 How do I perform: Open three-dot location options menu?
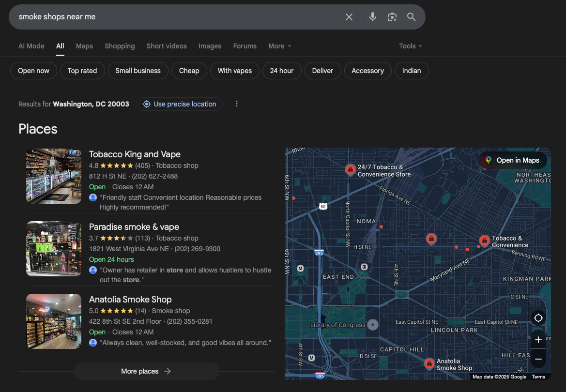(236, 104)
